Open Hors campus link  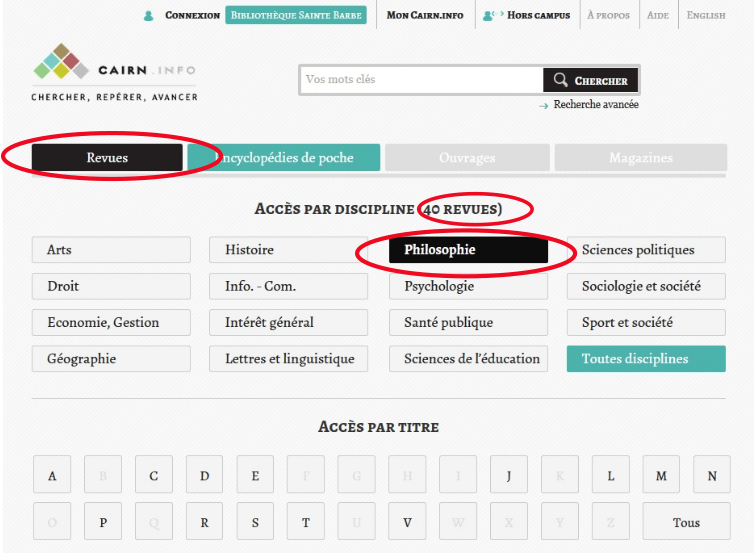point(539,15)
